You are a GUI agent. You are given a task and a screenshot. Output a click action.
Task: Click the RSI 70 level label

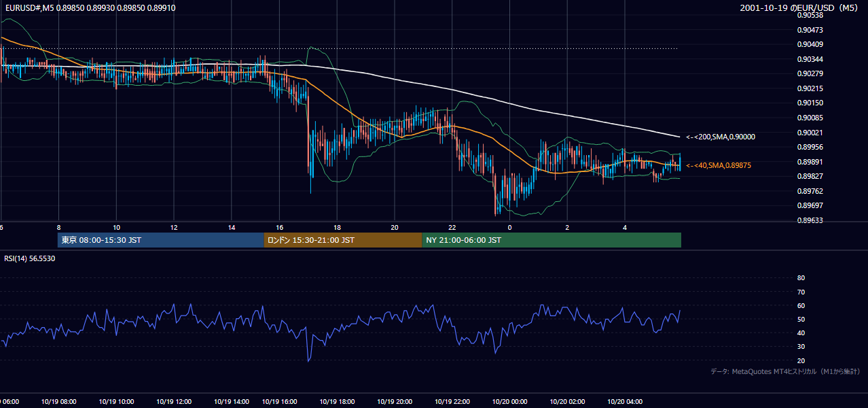(801, 292)
